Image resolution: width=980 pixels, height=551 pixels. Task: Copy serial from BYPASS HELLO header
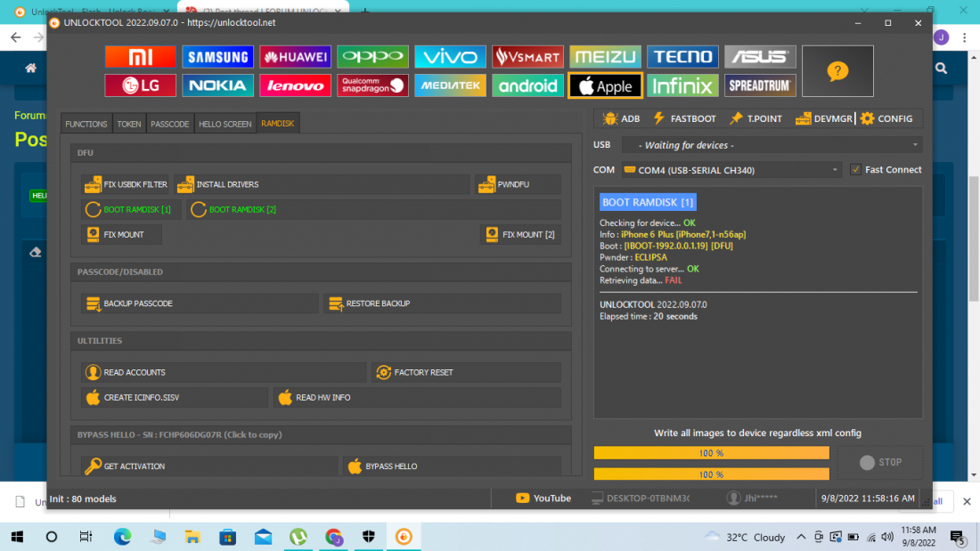tap(179, 434)
